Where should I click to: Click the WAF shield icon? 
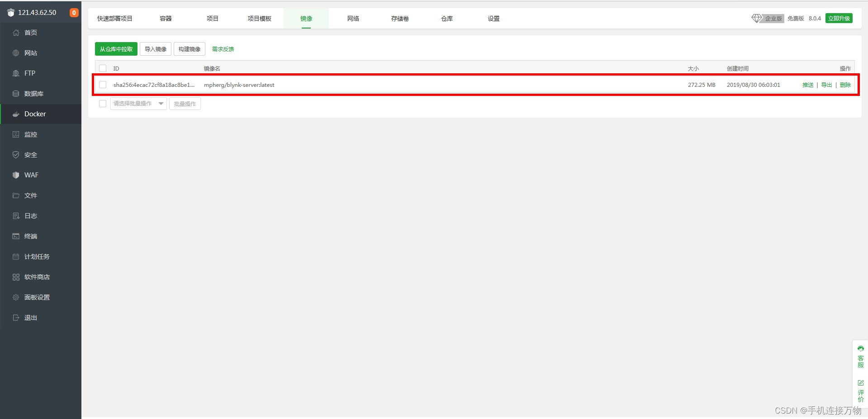coord(16,175)
